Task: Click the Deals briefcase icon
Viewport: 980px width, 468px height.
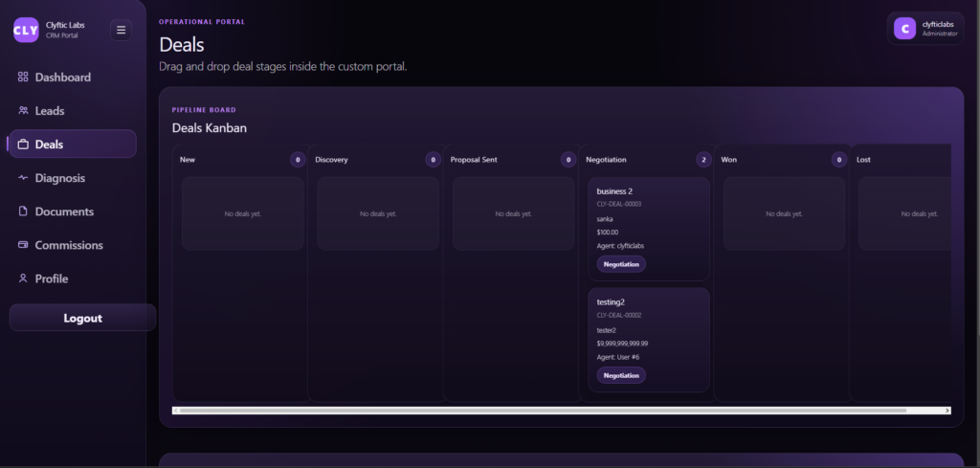Action: click(x=23, y=145)
